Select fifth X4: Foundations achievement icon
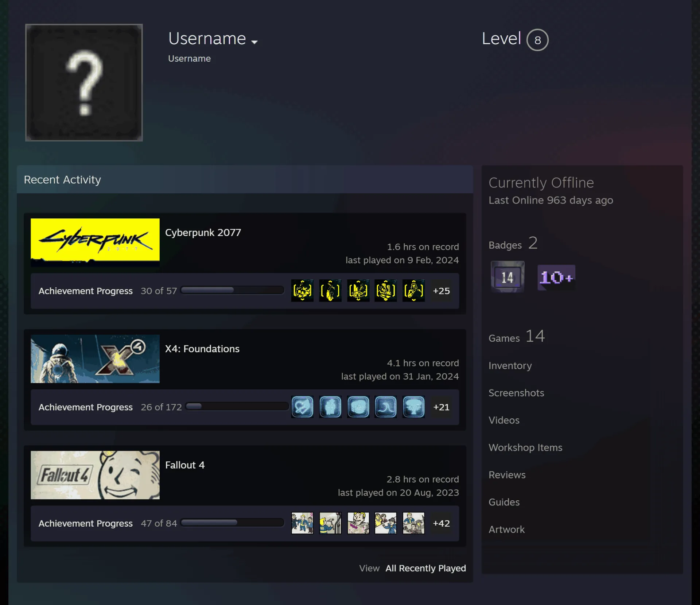Image resolution: width=700 pixels, height=605 pixels. [414, 407]
